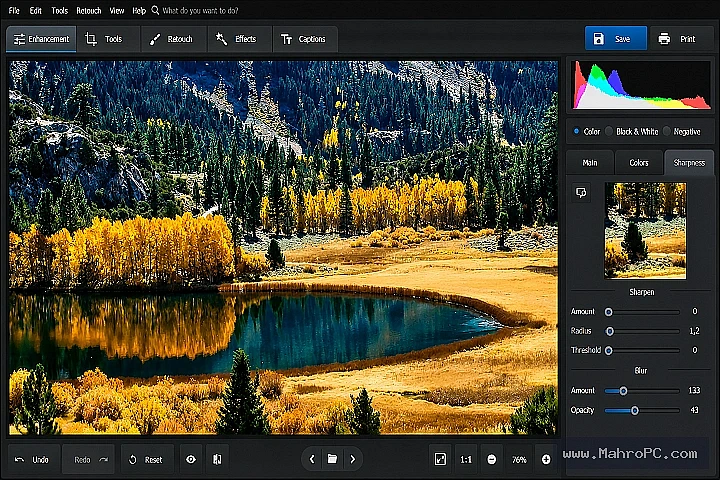
Task: Open the Main settings tab
Action: [x=590, y=163]
